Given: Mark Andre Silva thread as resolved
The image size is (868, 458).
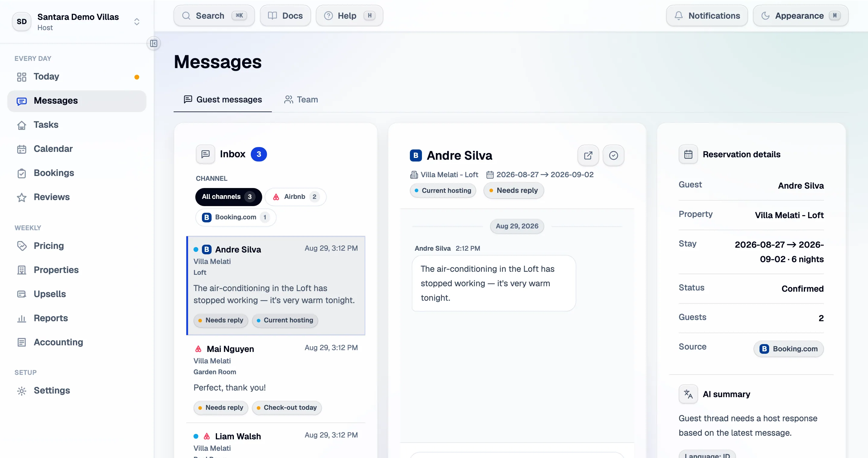Looking at the screenshot, I should [613, 155].
